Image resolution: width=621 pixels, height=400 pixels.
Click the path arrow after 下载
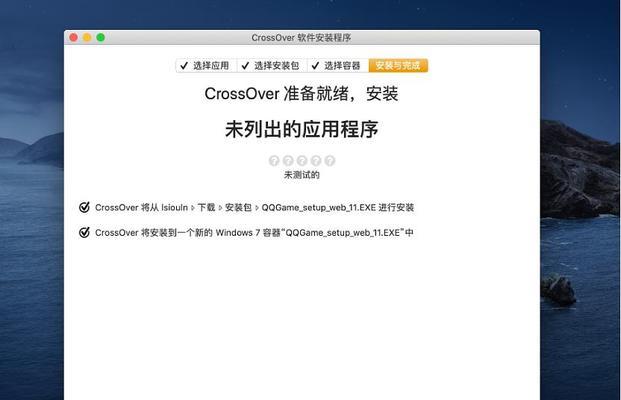point(220,208)
